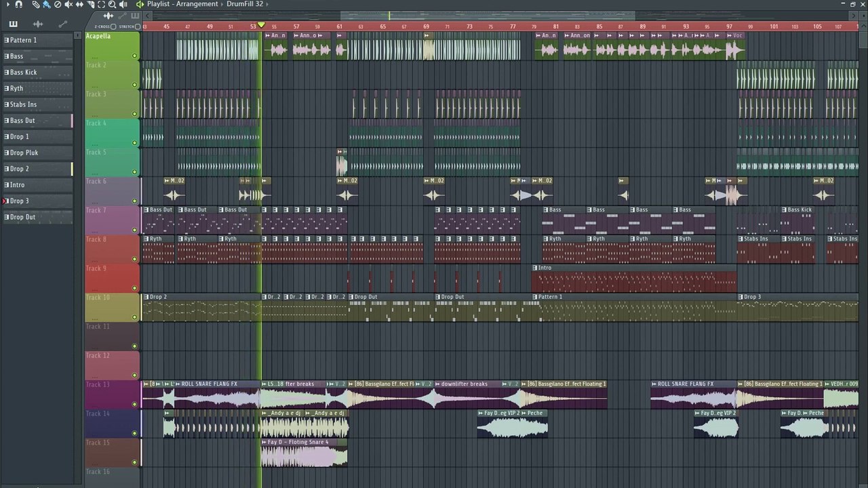This screenshot has width=868, height=488.
Task: Mute Track 6 using its green dot
Action: (x=134, y=201)
